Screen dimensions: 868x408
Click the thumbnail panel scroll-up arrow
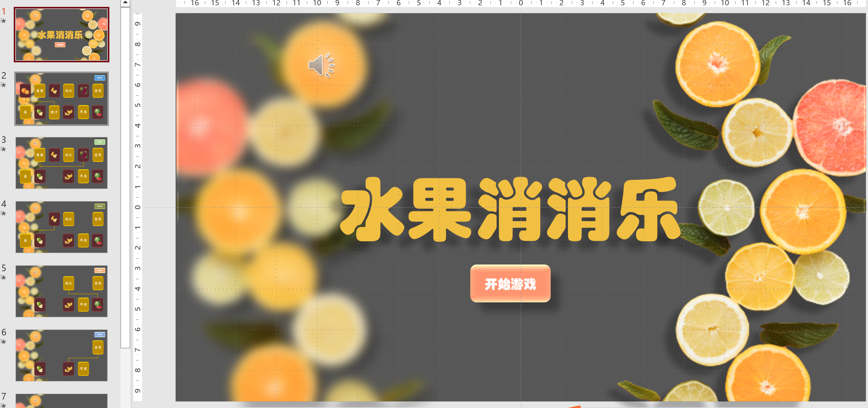[x=125, y=3]
